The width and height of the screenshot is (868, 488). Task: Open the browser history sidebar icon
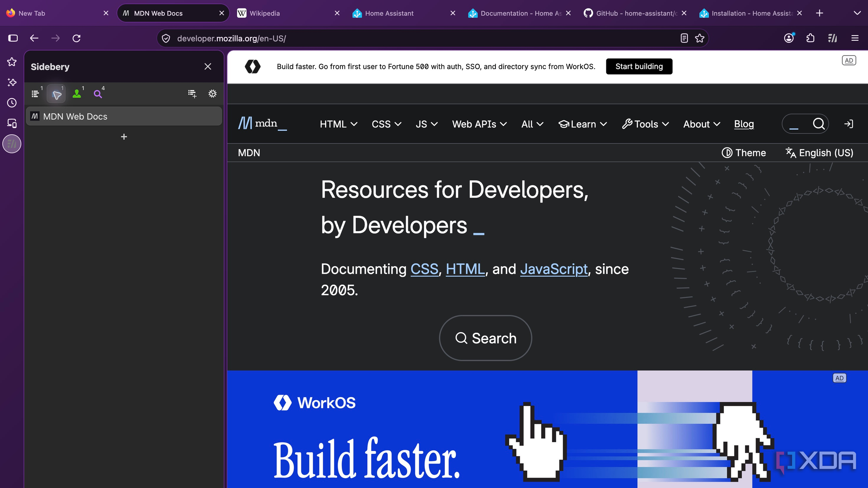tap(12, 103)
